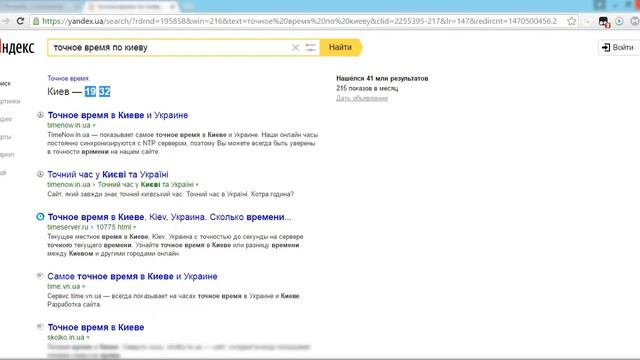Open the timenow.in.ua green URL of first result

tap(69, 125)
